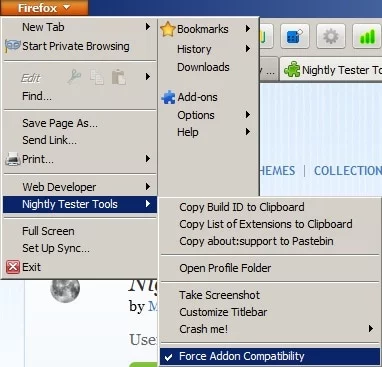The image size is (382, 367).
Task: Open the Crash me! submenu
Action: pyautogui.click(x=270, y=329)
